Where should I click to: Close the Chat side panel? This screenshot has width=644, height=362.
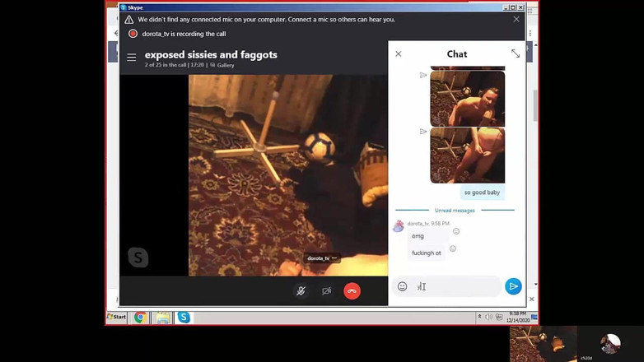(399, 53)
